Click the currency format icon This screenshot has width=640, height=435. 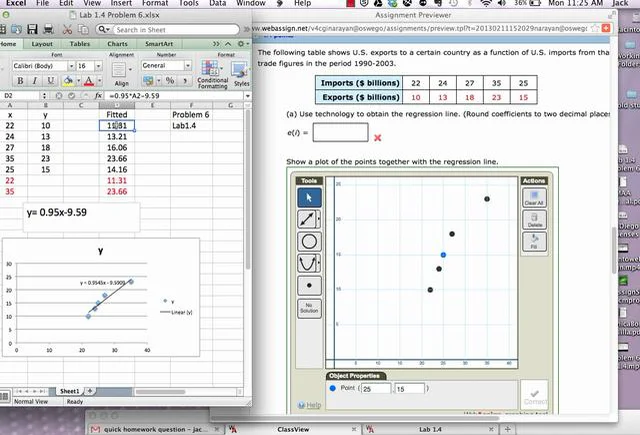(148, 80)
